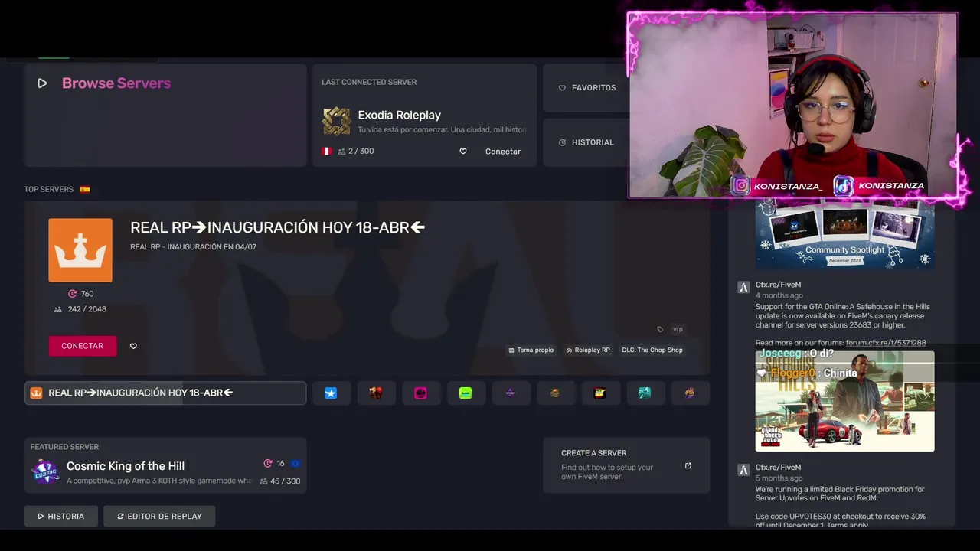The width and height of the screenshot is (980, 551).
Task: Select the red boxing gloves server icon
Action: click(376, 393)
